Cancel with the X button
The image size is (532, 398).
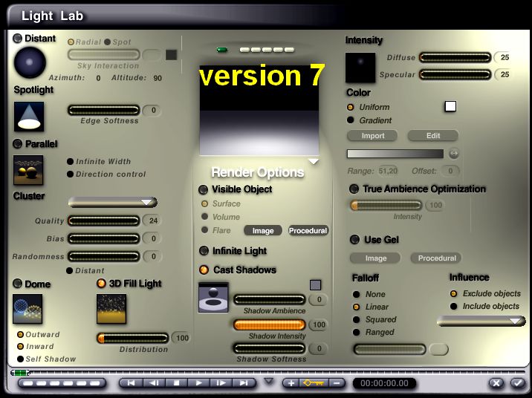(496, 383)
